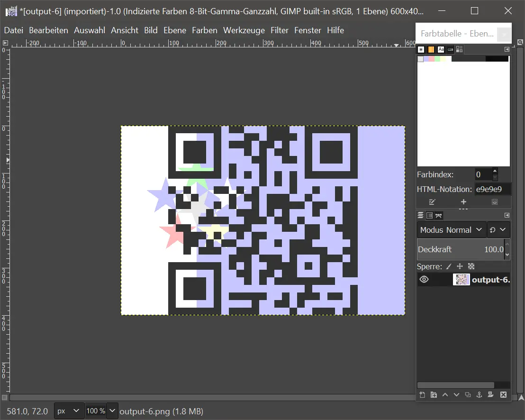Open the Filter menu

(280, 30)
